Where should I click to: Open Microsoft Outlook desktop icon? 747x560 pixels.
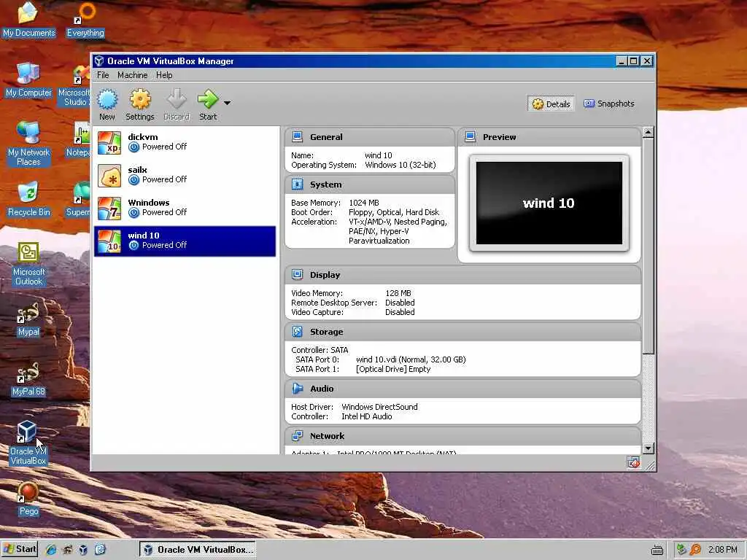28,264
